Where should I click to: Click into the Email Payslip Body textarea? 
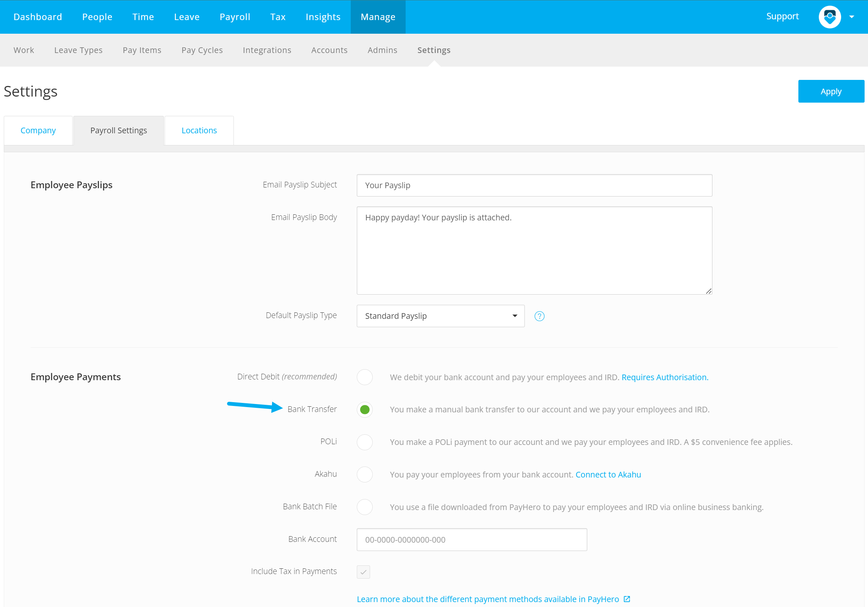(534, 250)
